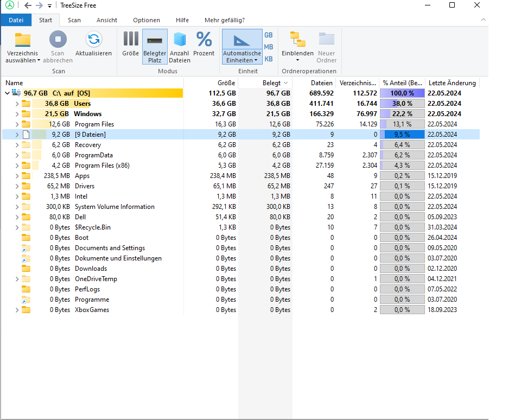Image resolution: width=521 pixels, height=420 pixels.
Task: Open the Mehr gefällig? tab
Action: click(x=225, y=20)
